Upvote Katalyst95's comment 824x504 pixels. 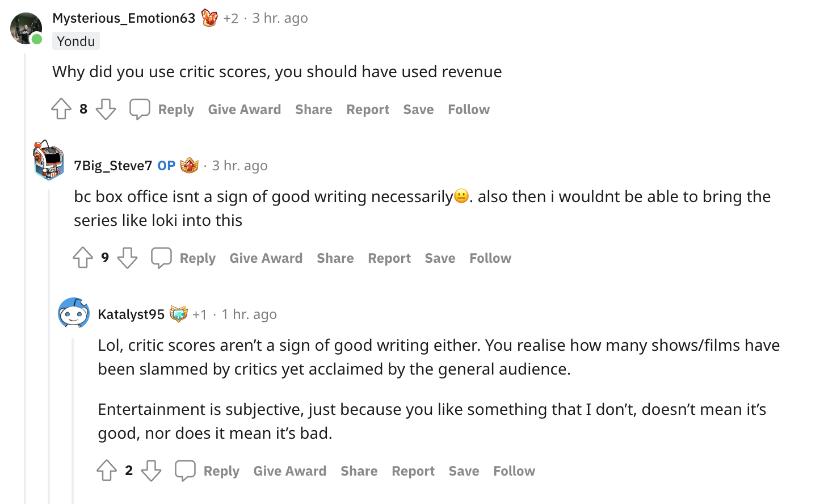(x=107, y=471)
